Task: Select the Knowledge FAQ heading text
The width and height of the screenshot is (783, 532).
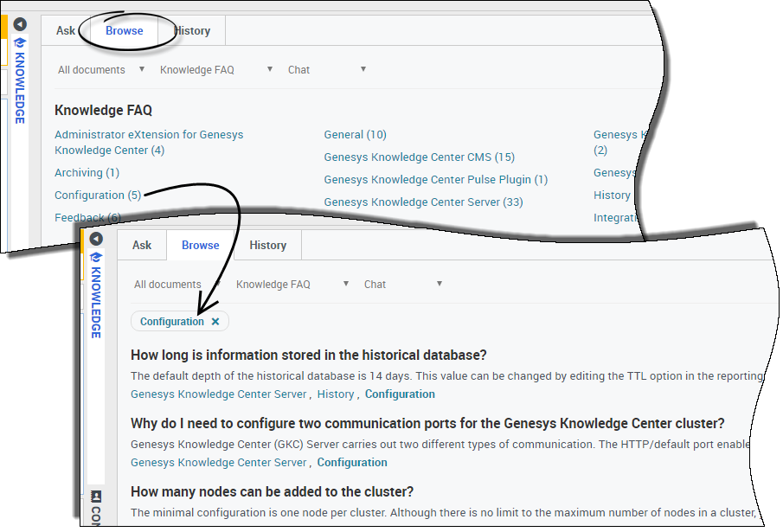Action: 103,111
